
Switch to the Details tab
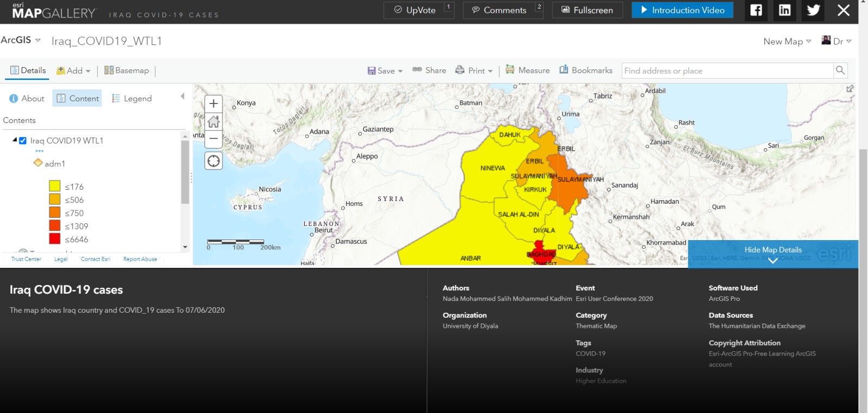[x=28, y=70]
